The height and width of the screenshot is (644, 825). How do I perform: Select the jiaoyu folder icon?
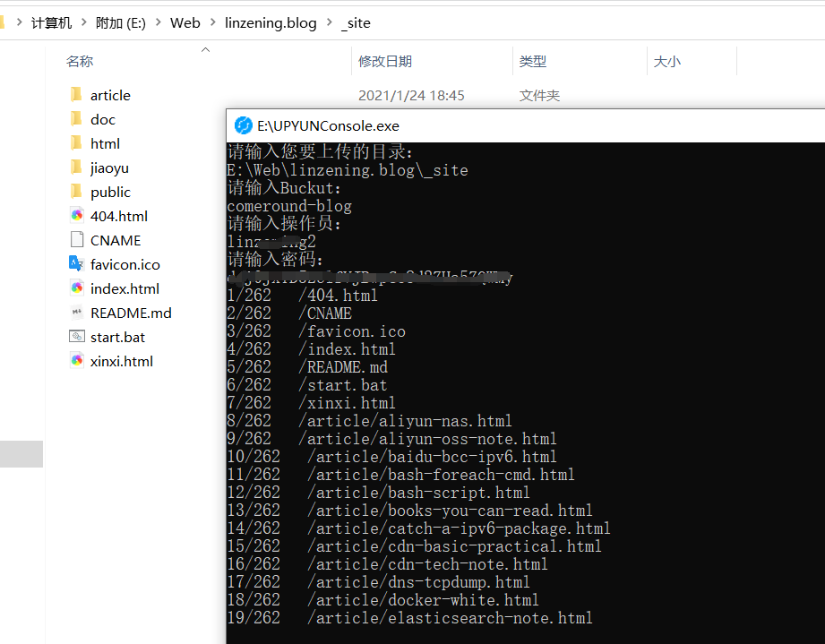[76, 167]
